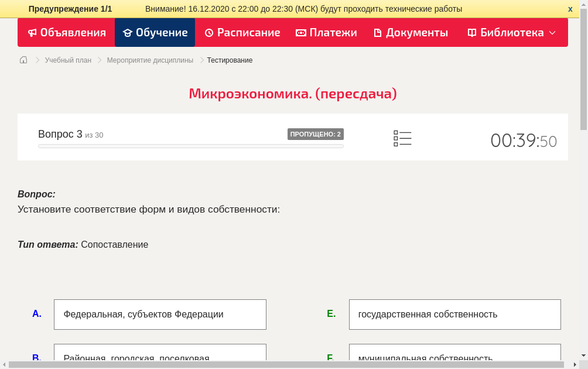Follow the Учебный план breadcrumb link
Image resolution: width=588 pixels, height=369 pixels.
click(67, 60)
